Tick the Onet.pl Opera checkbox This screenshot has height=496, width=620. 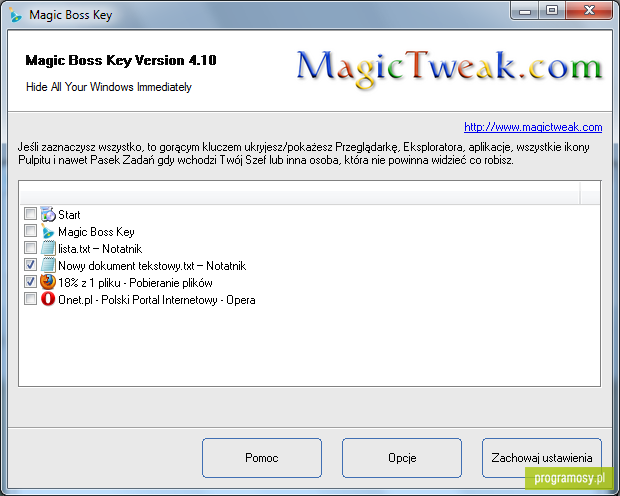pos(30,299)
